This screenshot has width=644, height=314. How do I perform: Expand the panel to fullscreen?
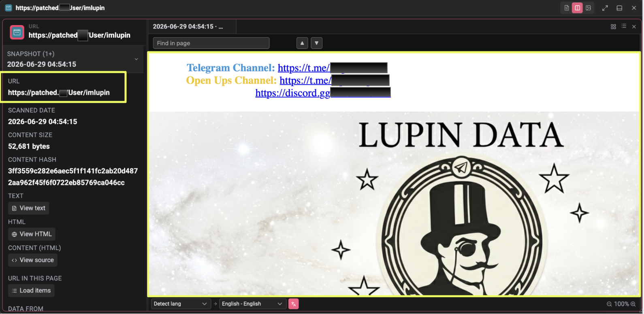[x=605, y=8]
